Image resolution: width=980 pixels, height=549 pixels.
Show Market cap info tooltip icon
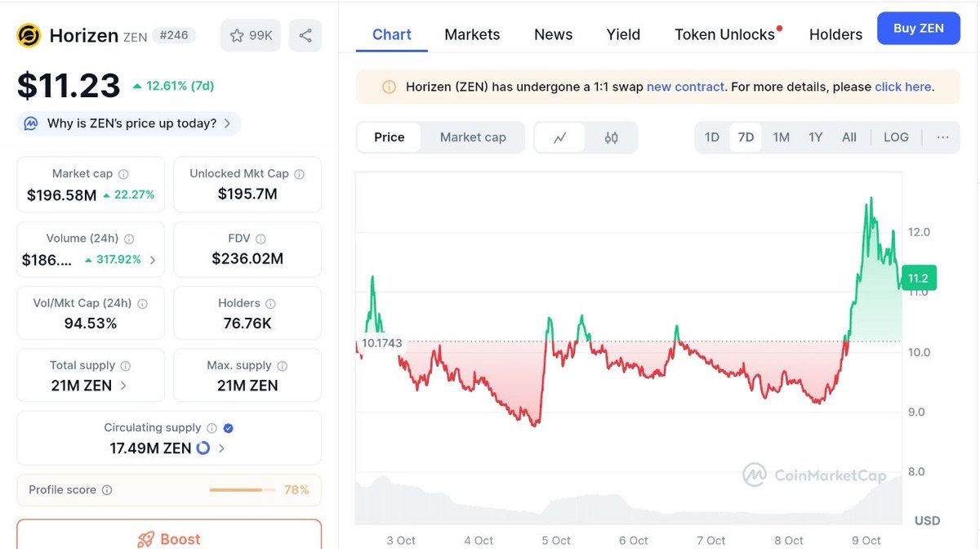[123, 174]
